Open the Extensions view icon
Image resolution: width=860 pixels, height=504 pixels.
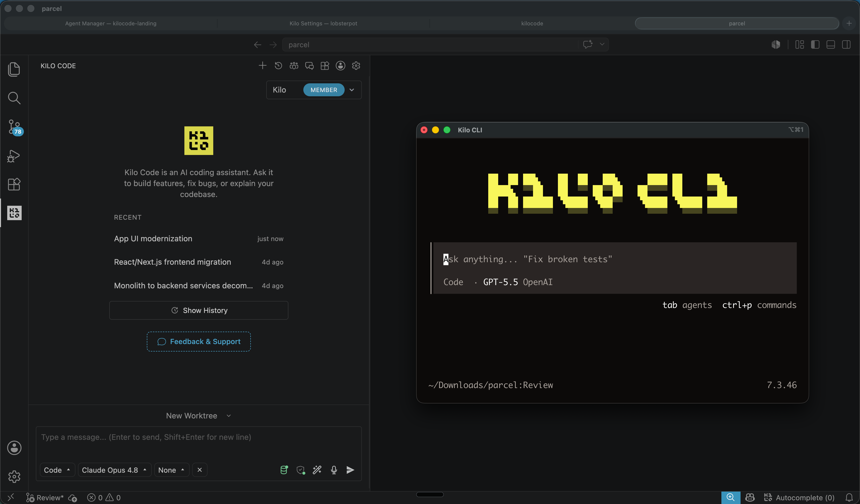click(14, 184)
